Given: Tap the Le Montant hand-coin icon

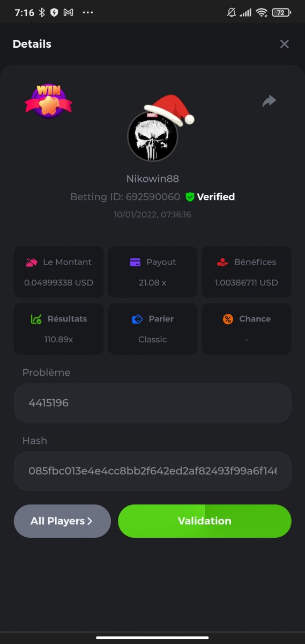Looking at the screenshot, I should [x=32, y=262].
